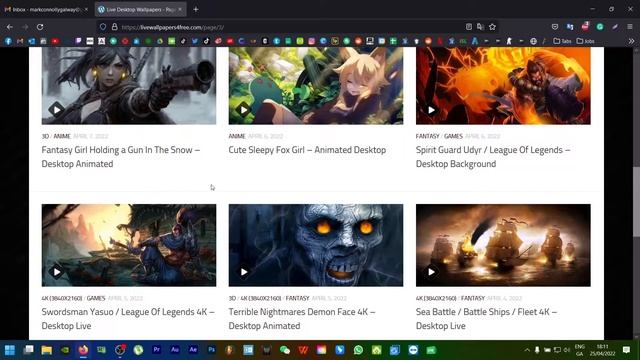The height and width of the screenshot is (360, 640).
Task: Open the Jobs bookmarks folder
Action: pos(585,41)
